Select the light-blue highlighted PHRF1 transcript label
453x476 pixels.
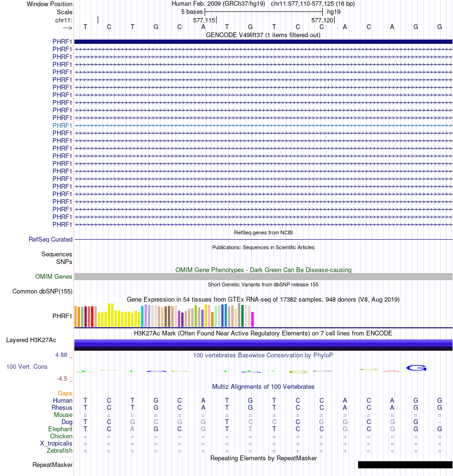pos(62,125)
